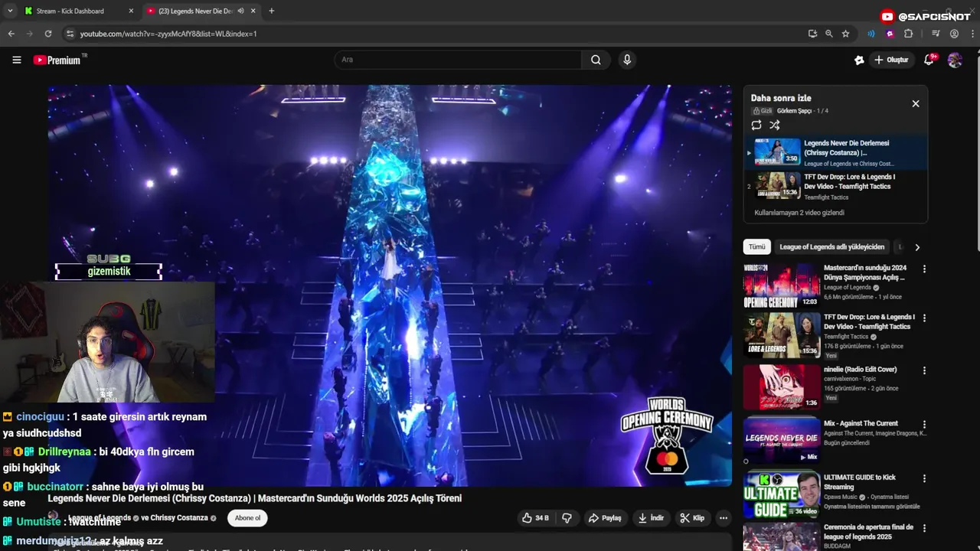This screenshot has width=980, height=551.
Task: Like the video showing 34 B
Action: 535,518
